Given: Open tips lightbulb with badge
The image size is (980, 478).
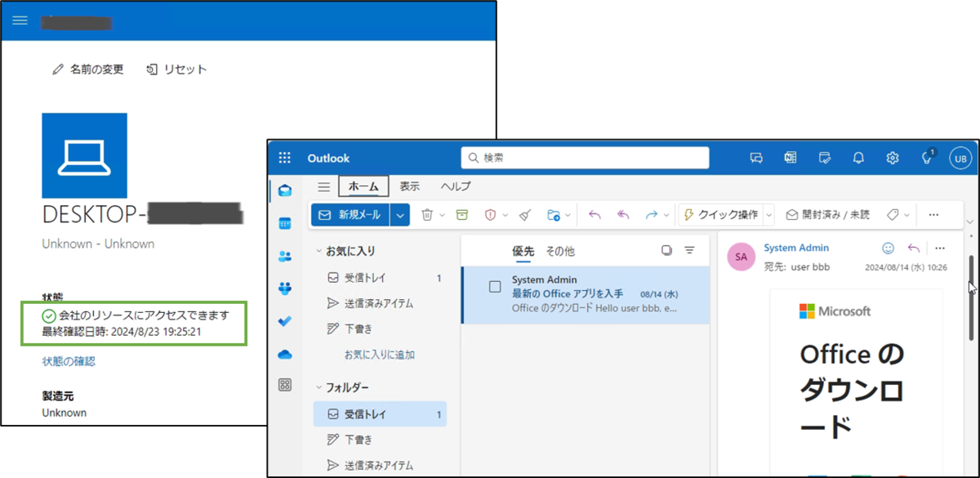Looking at the screenshot, I should coord(928,158).
